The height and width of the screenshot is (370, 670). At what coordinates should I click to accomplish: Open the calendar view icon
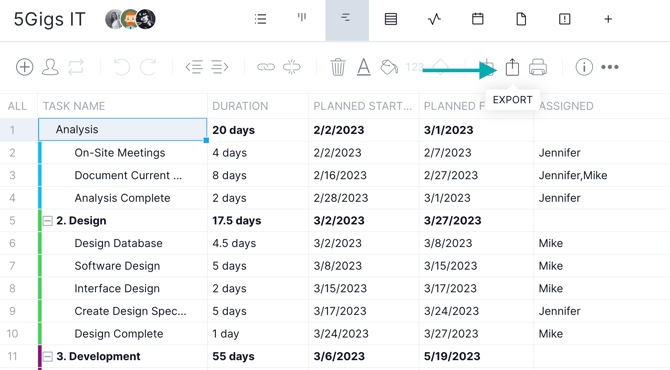[x=478, y=19]
